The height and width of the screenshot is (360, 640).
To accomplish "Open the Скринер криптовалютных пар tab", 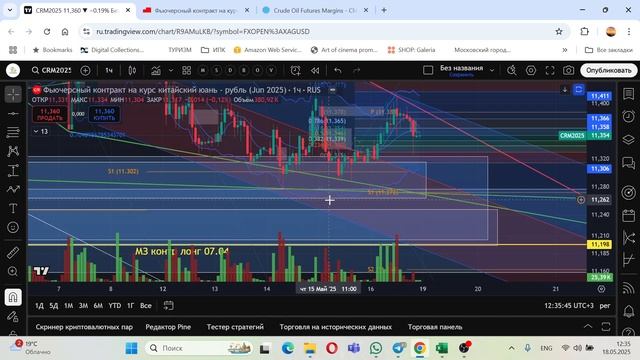I will pos(84,327).
